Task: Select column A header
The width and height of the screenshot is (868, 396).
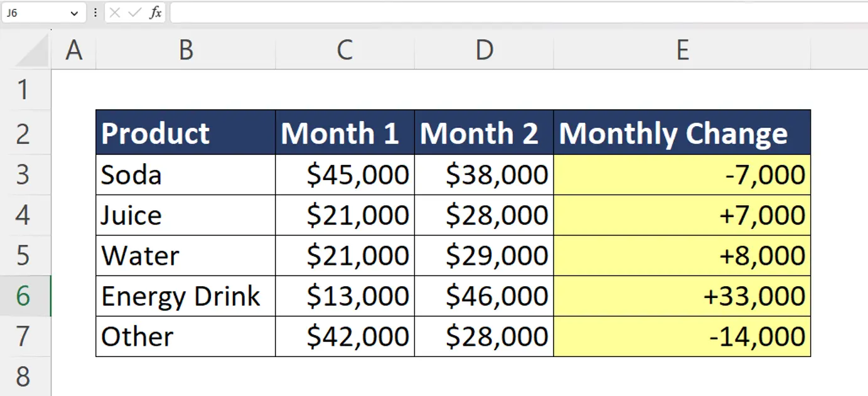Action: 73,50
